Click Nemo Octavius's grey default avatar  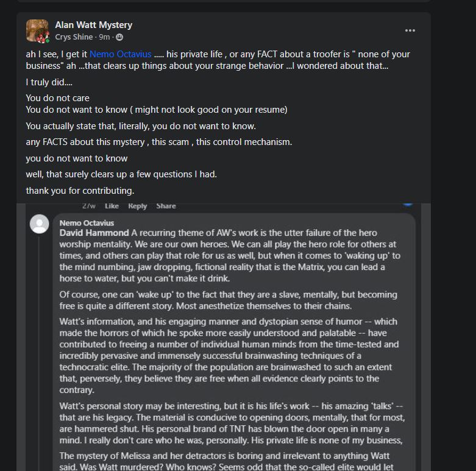point(40,224)
